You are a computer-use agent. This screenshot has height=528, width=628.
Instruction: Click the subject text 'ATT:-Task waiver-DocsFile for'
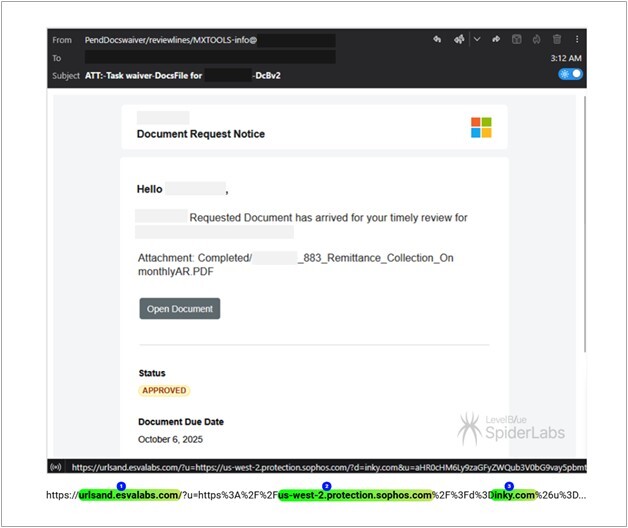point(143,76)
